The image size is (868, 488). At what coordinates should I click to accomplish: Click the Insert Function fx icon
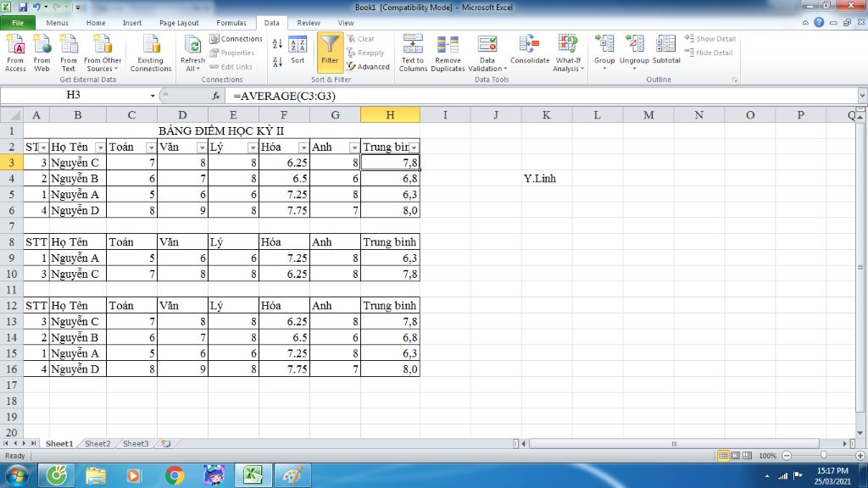(x=216, y=96)
